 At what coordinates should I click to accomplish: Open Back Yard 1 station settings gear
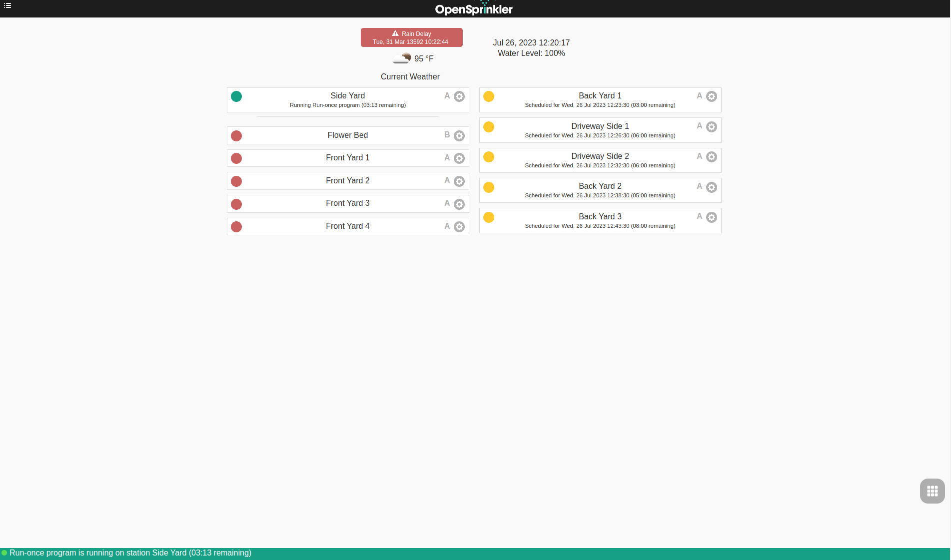pyautogui.click(x=711, y=96)
